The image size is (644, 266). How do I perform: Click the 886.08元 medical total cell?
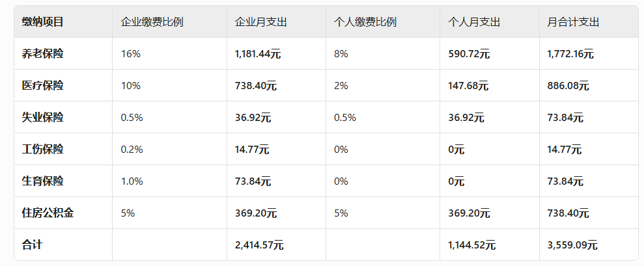[x=568, y=86]
